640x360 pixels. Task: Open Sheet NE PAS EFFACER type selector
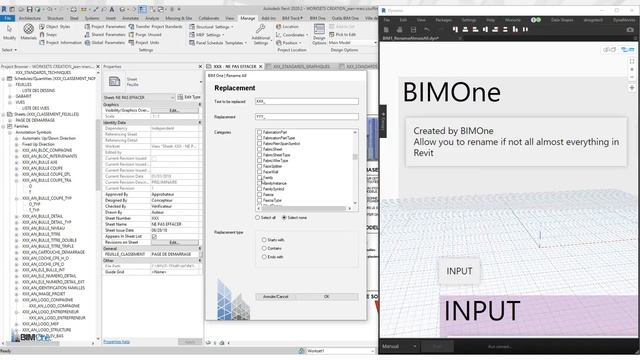coord(139,98)
